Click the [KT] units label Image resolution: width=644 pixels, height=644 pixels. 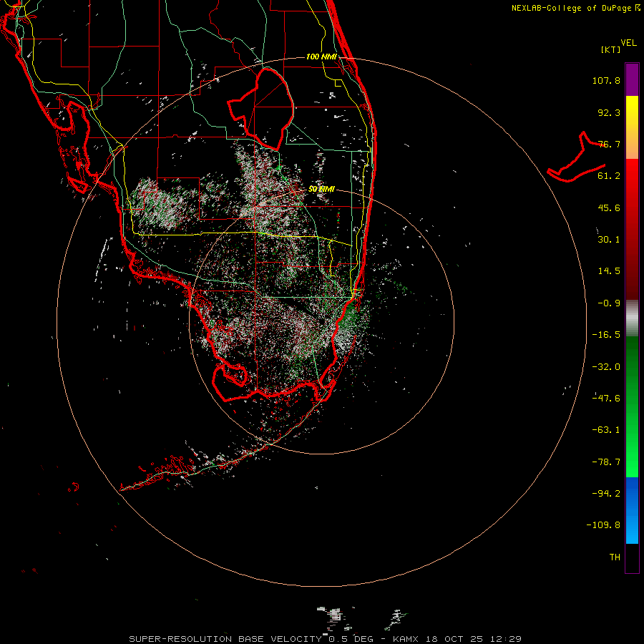coord(611,49)
